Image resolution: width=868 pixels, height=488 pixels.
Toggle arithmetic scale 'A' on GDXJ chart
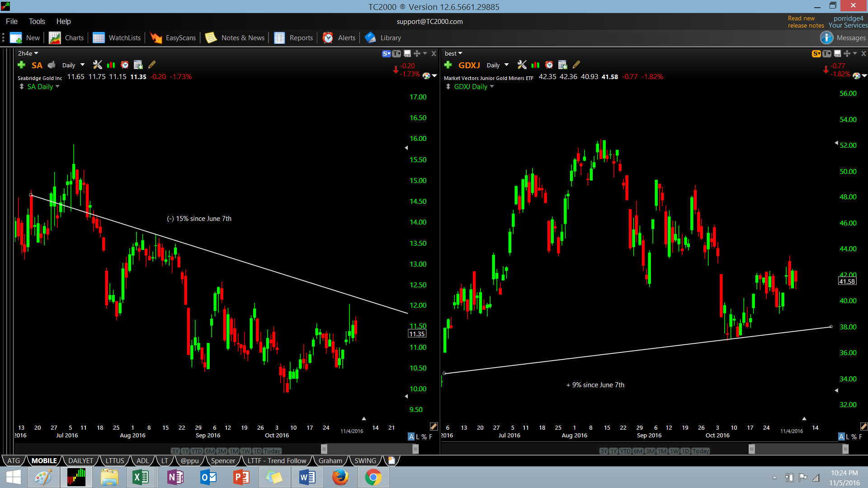click(x=841, y=437)
